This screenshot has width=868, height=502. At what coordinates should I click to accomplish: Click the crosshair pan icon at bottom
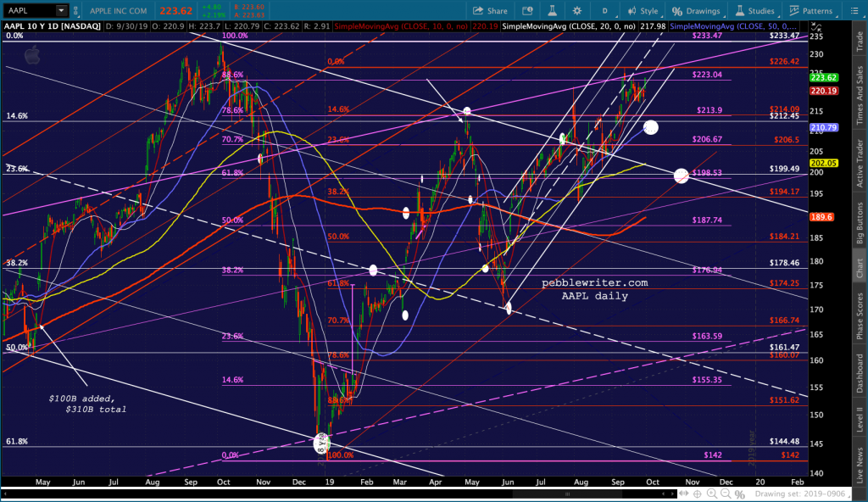coord(698,494)
